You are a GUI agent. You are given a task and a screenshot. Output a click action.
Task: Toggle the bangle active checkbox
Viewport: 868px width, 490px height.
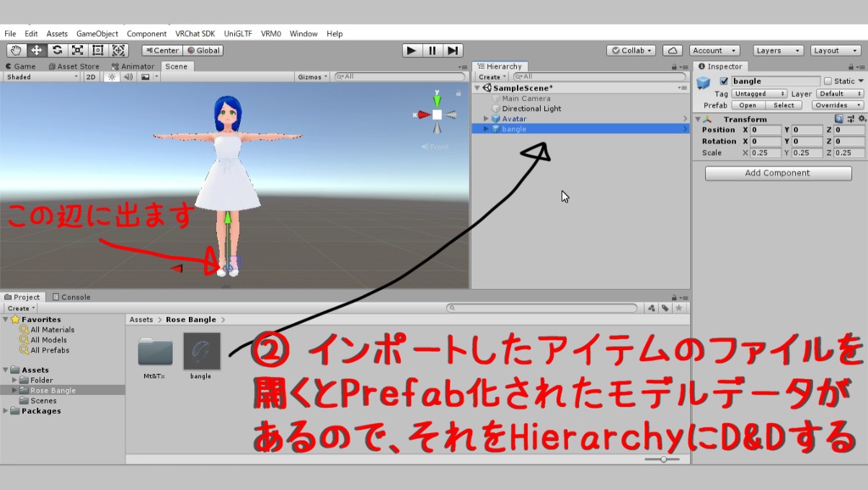tap(724, 81)
